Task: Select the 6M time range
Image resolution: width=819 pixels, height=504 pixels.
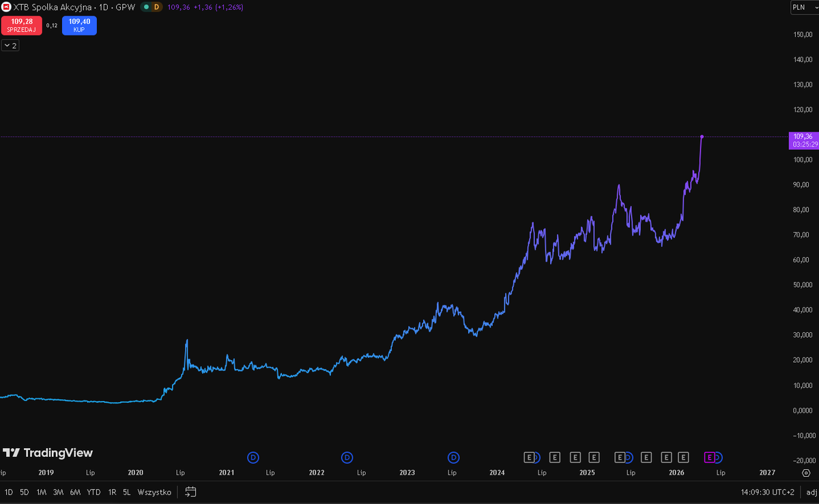Action: [x=75, y=492]
